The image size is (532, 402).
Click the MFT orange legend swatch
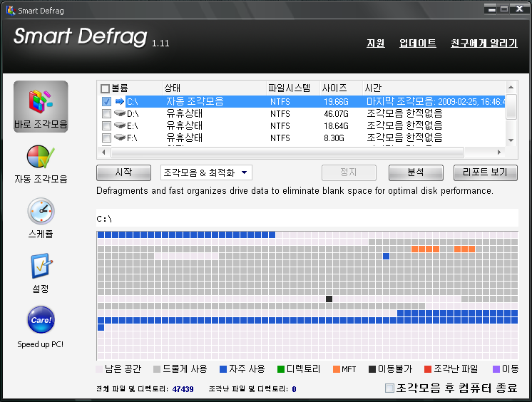coord(337,369)
